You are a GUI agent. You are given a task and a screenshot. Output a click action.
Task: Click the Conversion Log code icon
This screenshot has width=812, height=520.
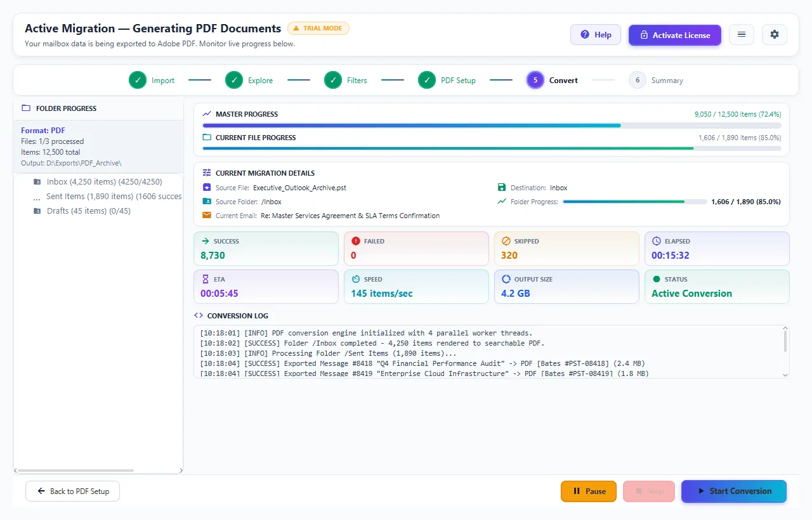click(x=199, y=316)
